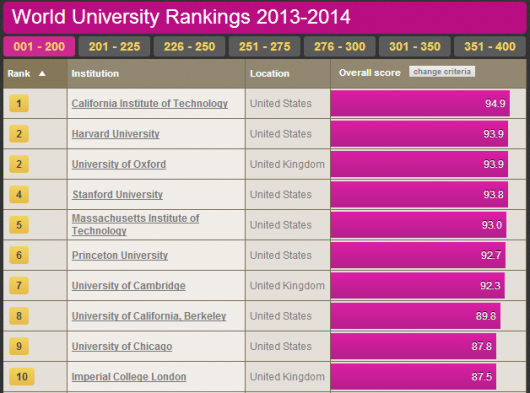Click United Kingdom location in Imperial row
The height and width of the screenshot is (393, 530).
pos(287,377)
